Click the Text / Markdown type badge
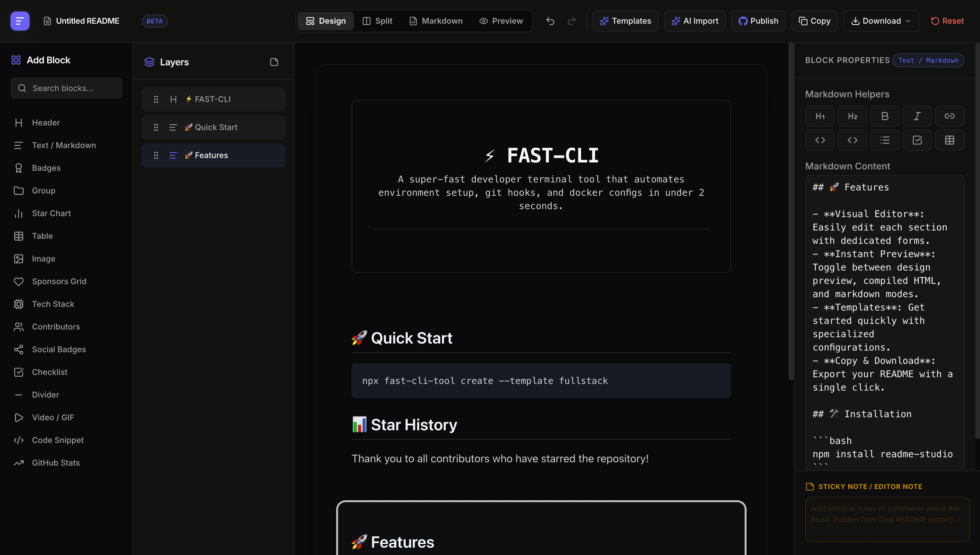Screen dimensions: 980x555 (x=928, y=60)
